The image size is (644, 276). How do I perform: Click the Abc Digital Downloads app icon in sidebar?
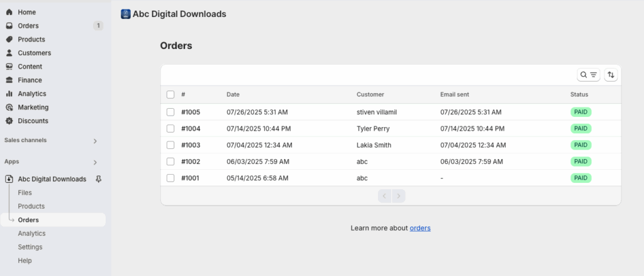9,179
